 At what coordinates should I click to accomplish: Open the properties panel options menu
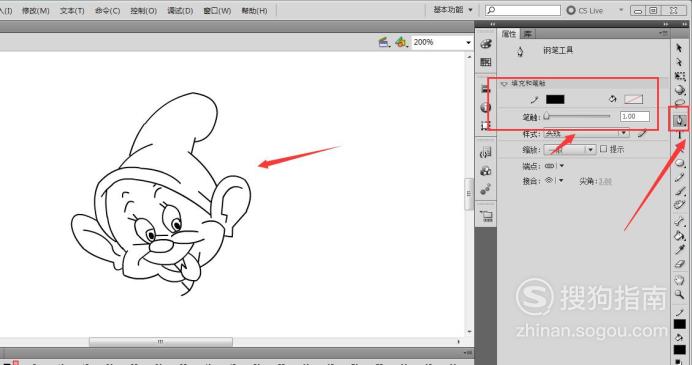[663, 33]
